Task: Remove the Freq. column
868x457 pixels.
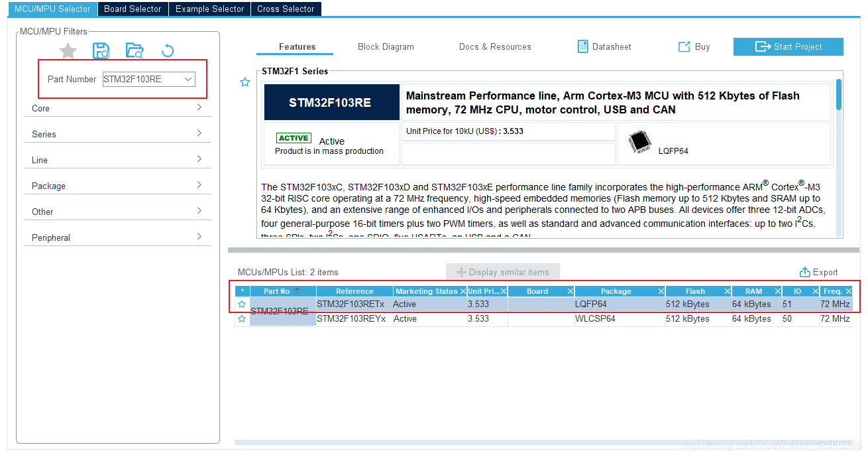Action: pyautogui.click(x=849, y=291)
